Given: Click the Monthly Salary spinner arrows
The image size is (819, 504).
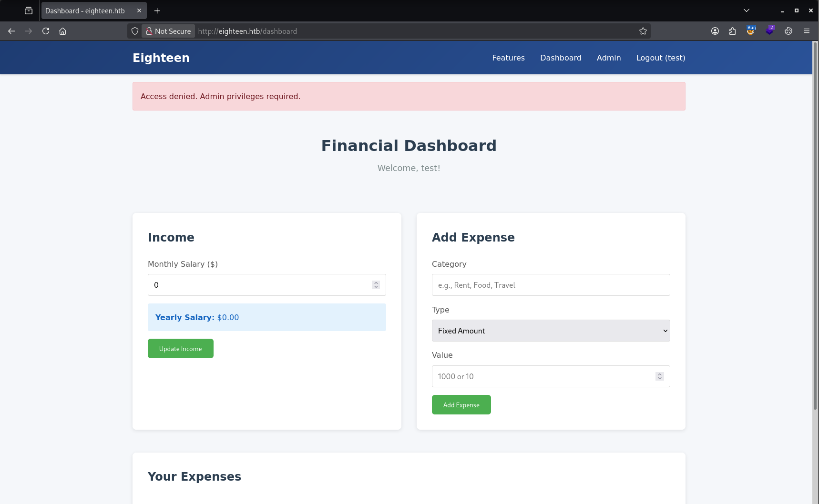Looking at the screenshot, I should point(376,285).
